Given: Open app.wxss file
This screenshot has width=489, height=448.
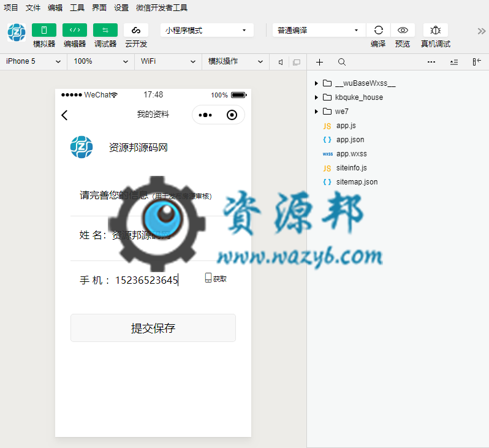Looking at the screenshot, I should pyautogui.click(x=344, y=154).
